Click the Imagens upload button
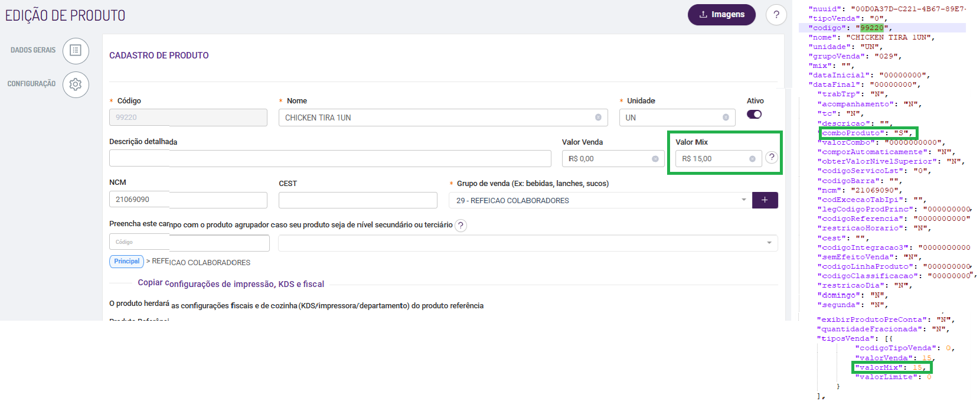Image resolution: width=980 pixels, height=401 pixels. point(721,15)
